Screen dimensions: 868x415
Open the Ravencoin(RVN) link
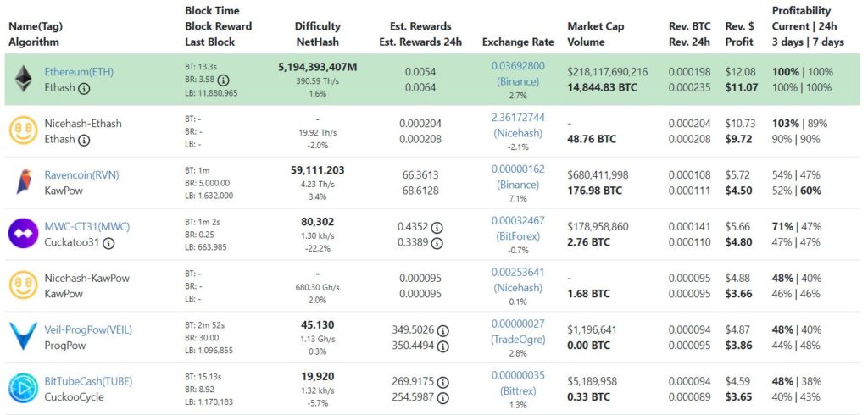(x=82, y=174)
